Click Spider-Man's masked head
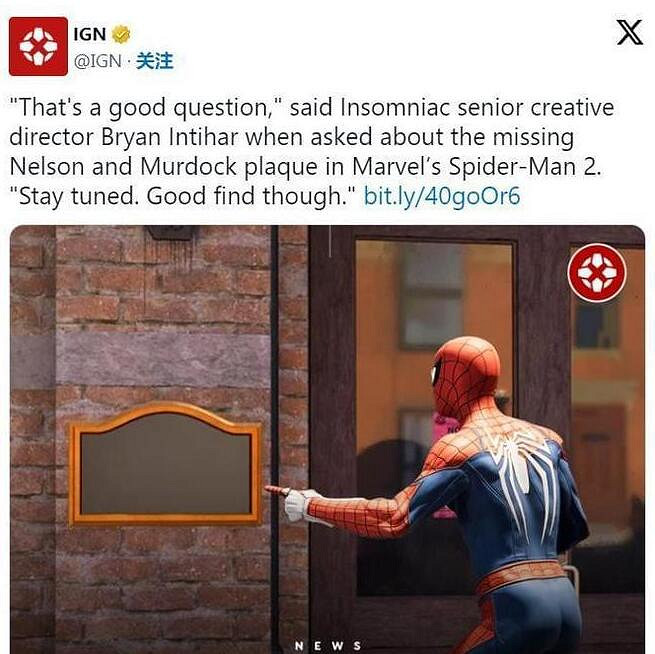The image size is (655, 654). (x=465, y=376)
